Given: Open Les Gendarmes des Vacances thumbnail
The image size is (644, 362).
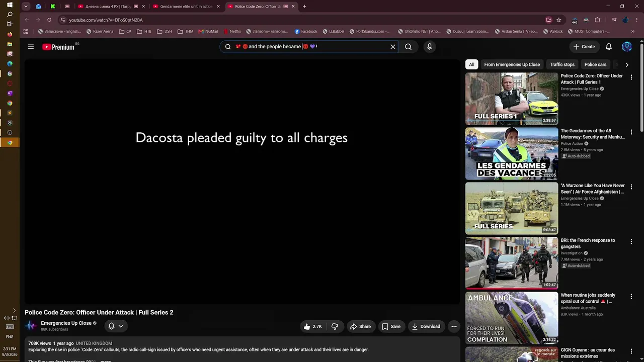Looking at the screenshot, I should pos(512,153).
